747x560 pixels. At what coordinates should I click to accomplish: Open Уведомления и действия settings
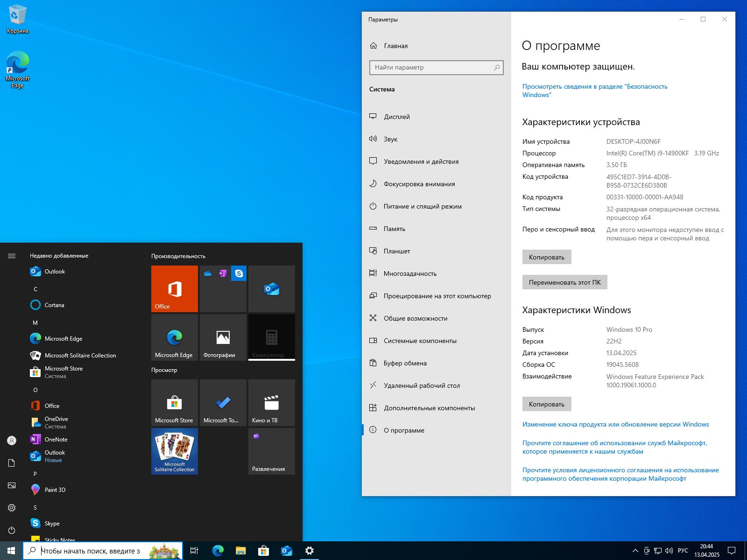437,161
